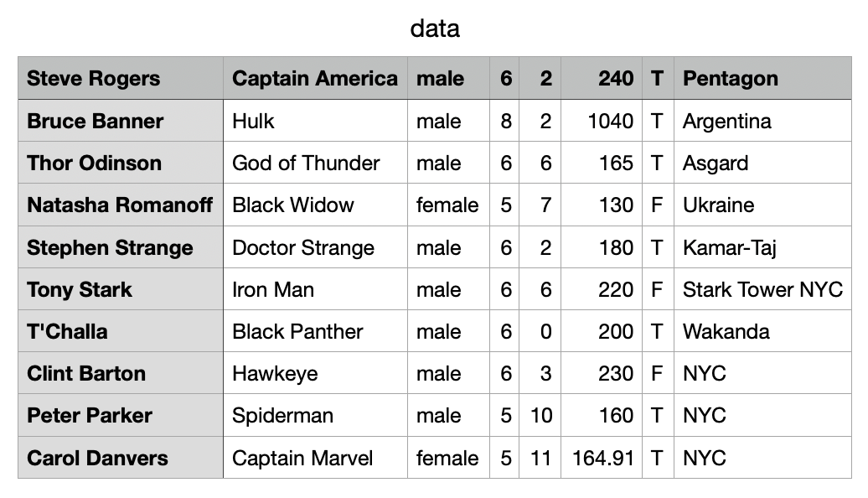Click the T'Challa row header
868x498 pixels.
pyautogui.click(x=121, y=331)
